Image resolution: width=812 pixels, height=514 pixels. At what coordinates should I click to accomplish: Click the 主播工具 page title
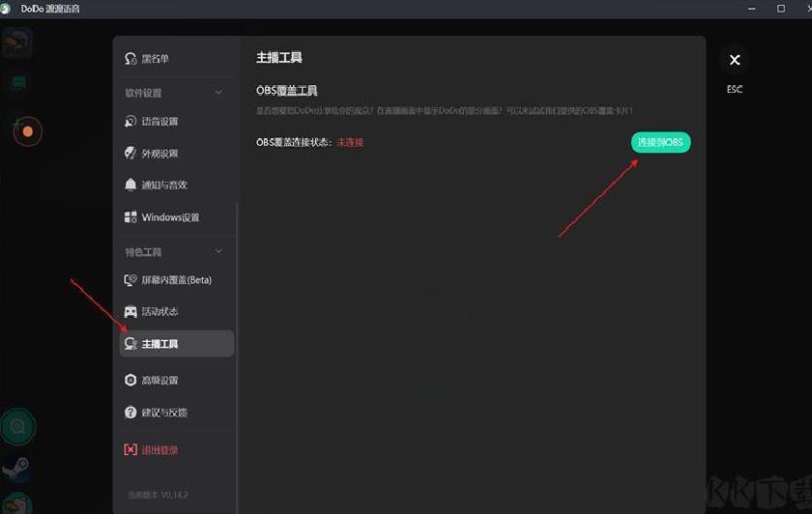(x=279, y=58)
